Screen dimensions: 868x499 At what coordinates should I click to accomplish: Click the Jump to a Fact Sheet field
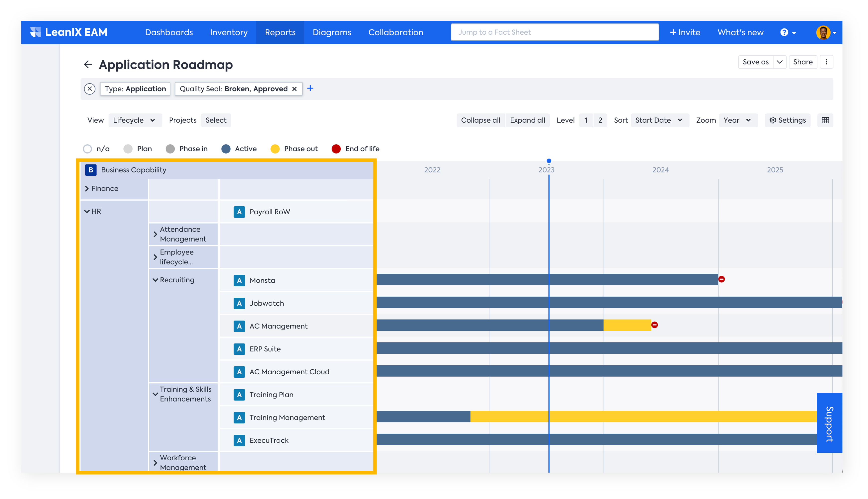point(554,32)
